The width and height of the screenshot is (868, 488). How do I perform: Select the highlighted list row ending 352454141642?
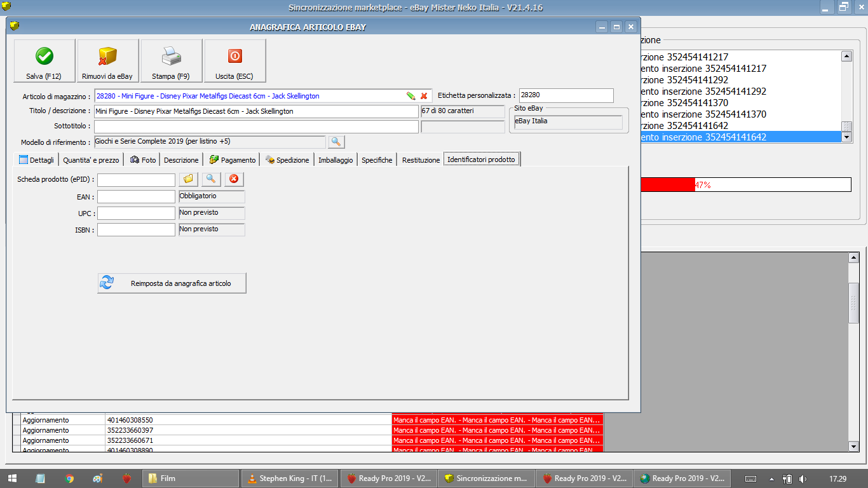point(740,137)
